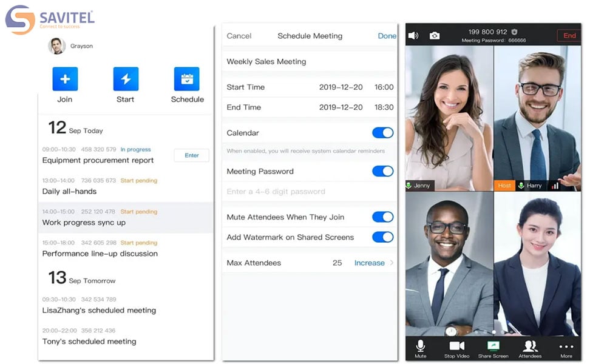
Task: Switch off Add Watermark on Shared Screens
Action: pyautogui.click(x=382, y=237)
